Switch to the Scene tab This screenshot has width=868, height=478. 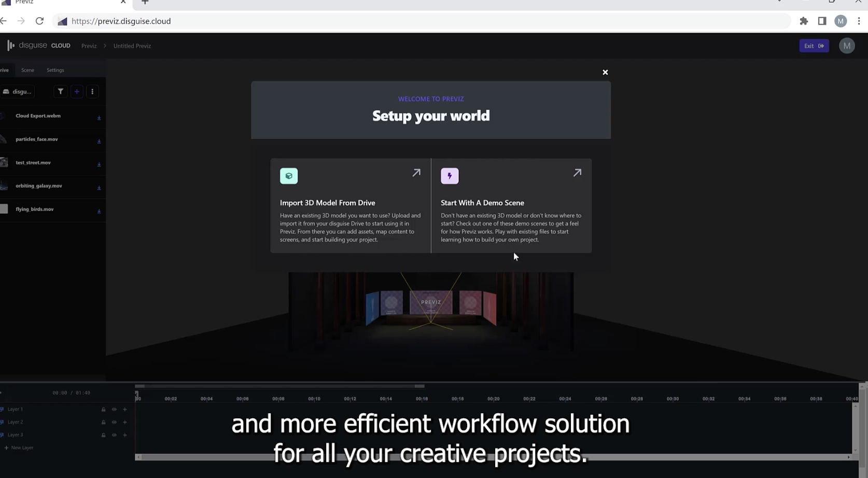(27, 70)
